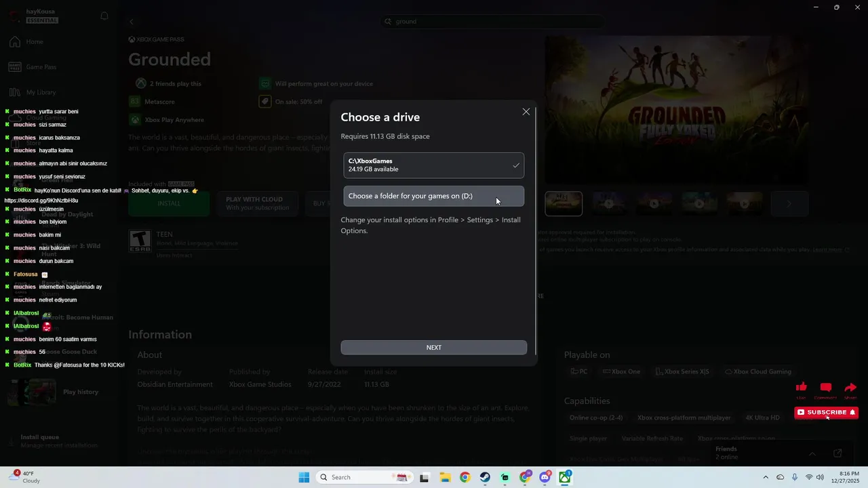Click PLAY WITH CLOUD button
The height and width of the screenshot is (488, 868).
(x=257, y=203)
